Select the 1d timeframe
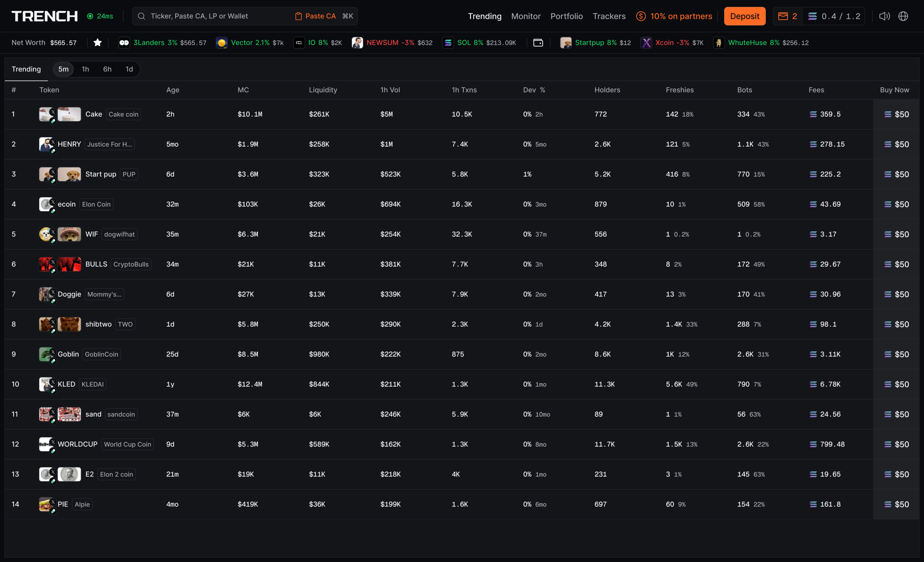The height and width of the screenshot is (562, 924). point(129,69)
